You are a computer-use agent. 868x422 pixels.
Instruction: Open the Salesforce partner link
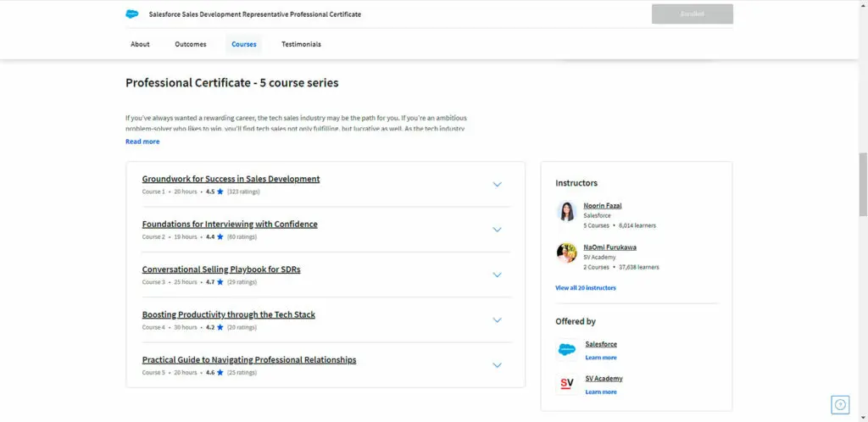point(601,344)
